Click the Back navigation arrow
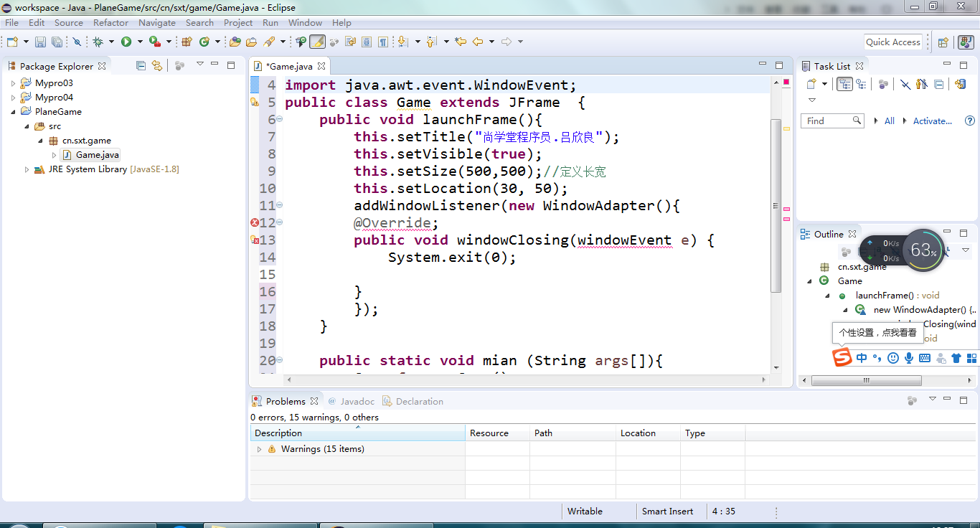980x528 pixels. [x=478, y=42]
